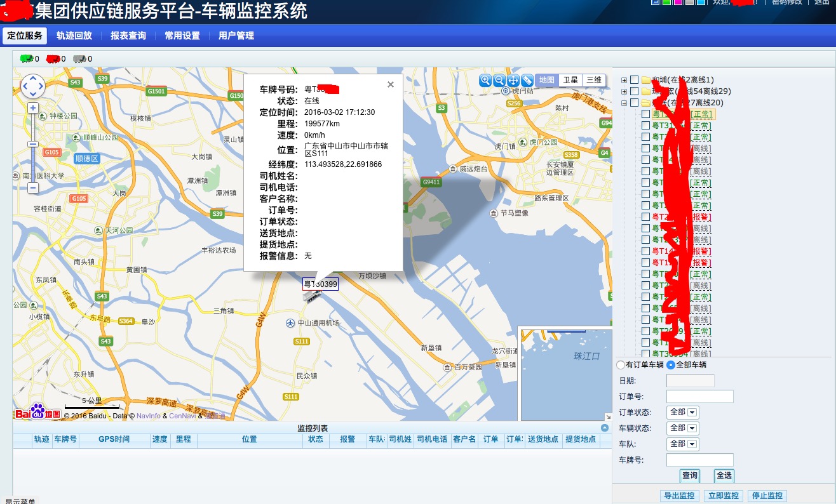Open the 车辆状态 dropdown

coord(683,428)
